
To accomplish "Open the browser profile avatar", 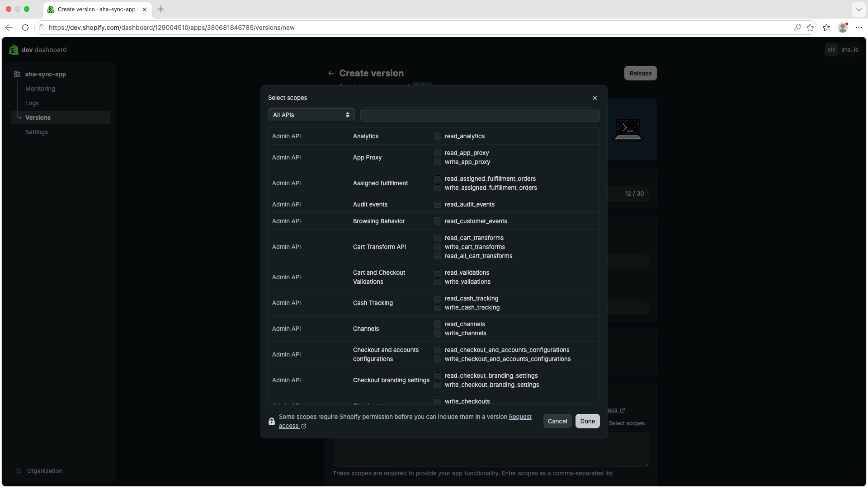I will point(843,28).
